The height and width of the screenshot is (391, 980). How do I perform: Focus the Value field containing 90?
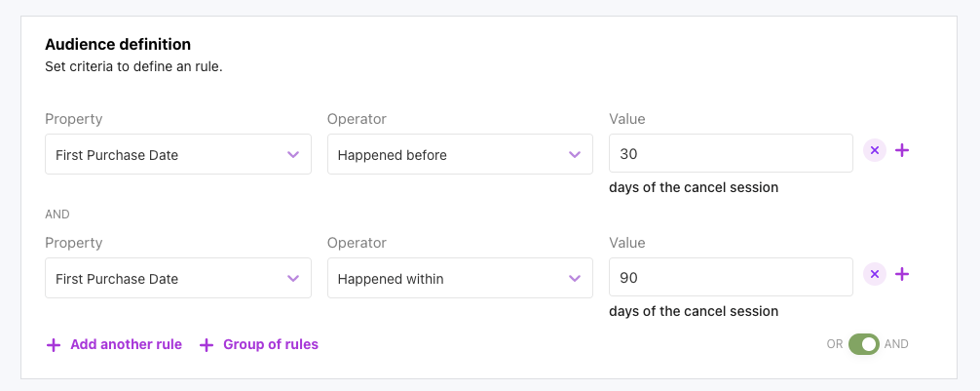(x=731, y=278)
